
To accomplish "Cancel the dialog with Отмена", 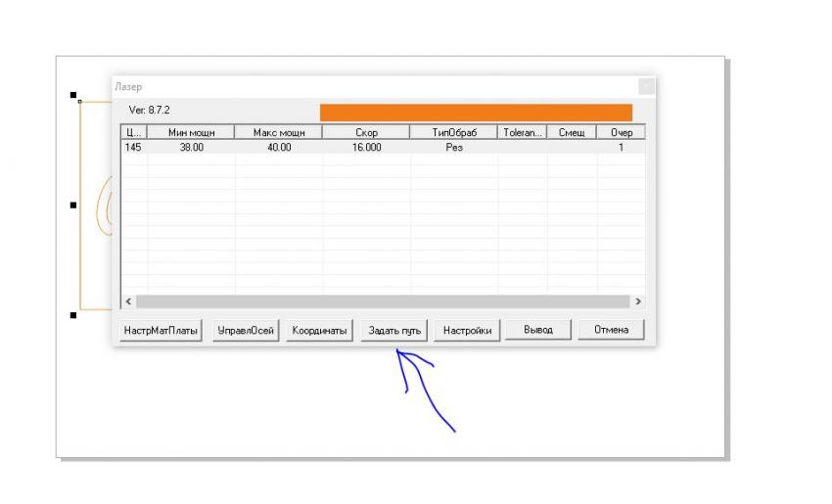I will coord(611,331).
